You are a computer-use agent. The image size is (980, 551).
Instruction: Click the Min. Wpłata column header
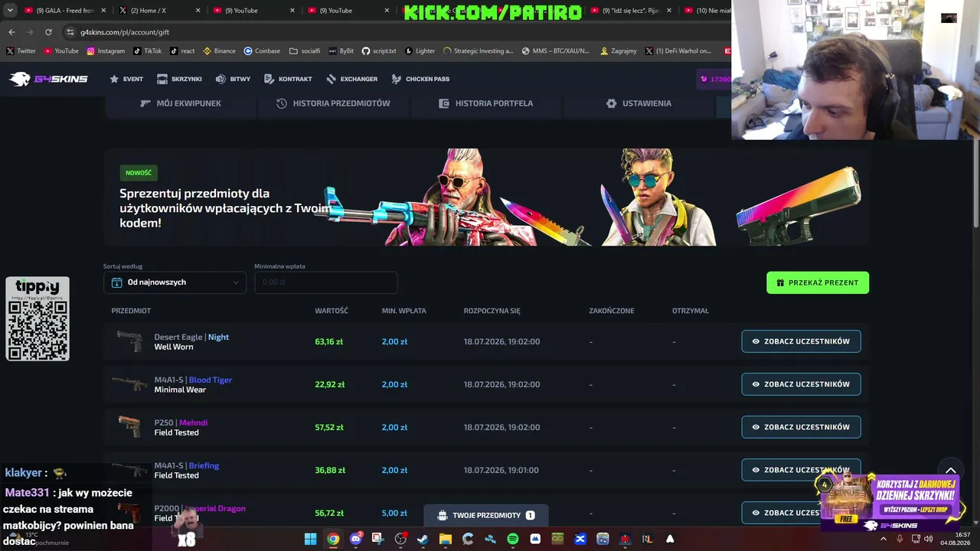click(x=404, y=311)
